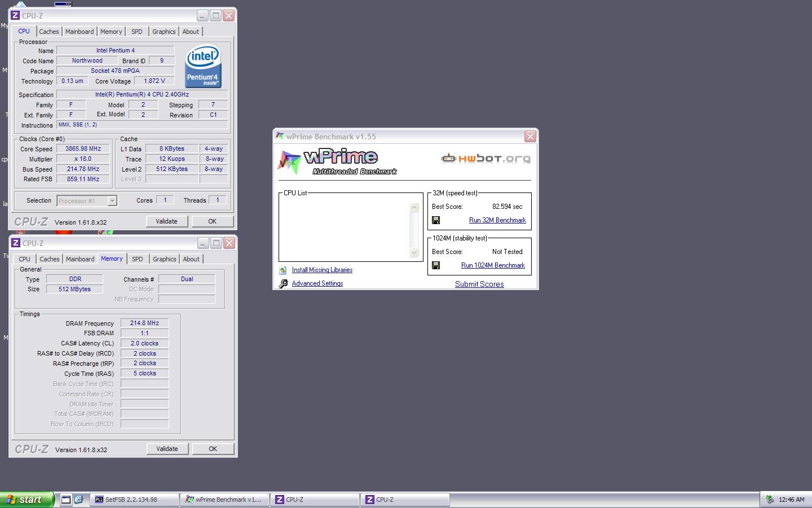
Task: Click the Intel Pentium 4 logo
Action: 203,66
